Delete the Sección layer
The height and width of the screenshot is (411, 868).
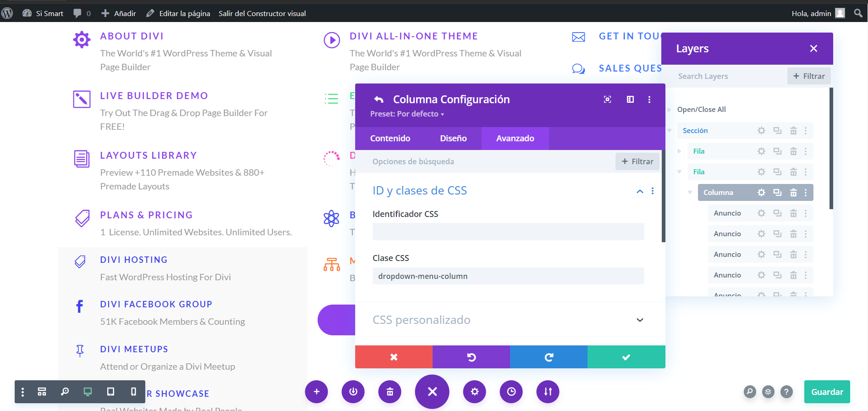(793, 131)
